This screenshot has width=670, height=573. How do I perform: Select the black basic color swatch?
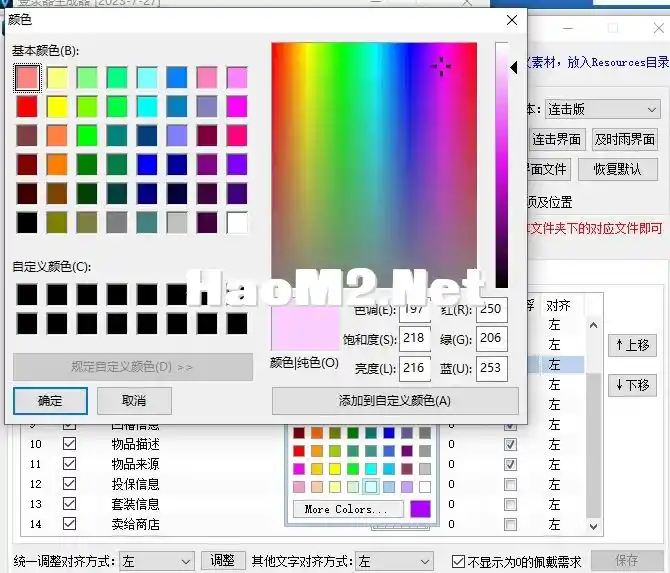point(27,223)
